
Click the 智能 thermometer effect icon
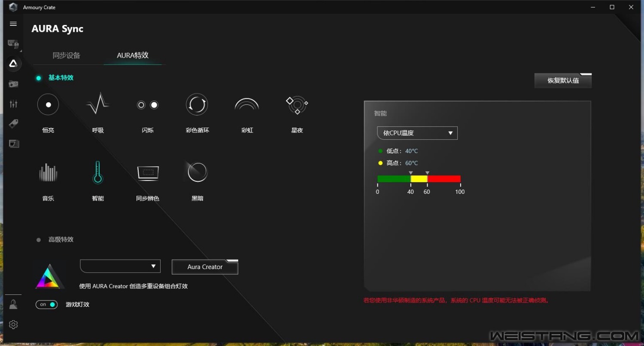[x=98, y=172]
